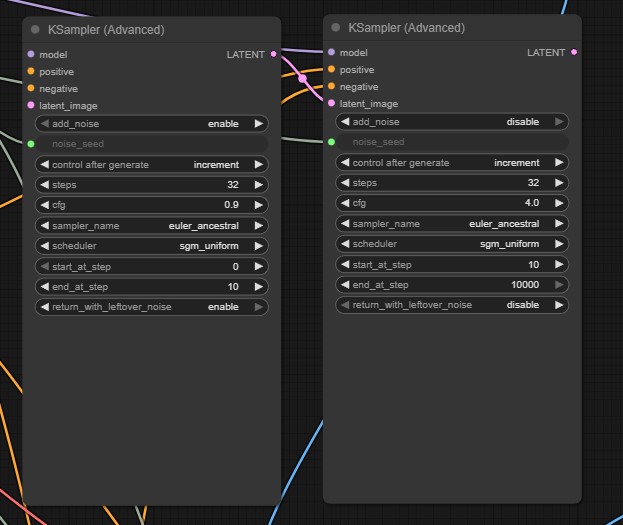The height and width of the screenshot is (525, 623).
Task: Increase steps in the right node with right arrow
Action: (559, 183)
